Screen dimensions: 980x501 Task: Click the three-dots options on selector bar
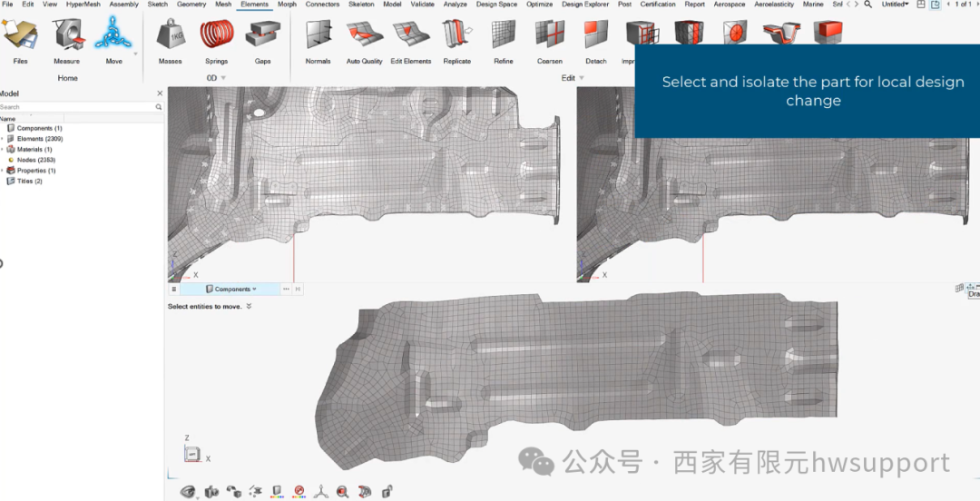point(286,289)
